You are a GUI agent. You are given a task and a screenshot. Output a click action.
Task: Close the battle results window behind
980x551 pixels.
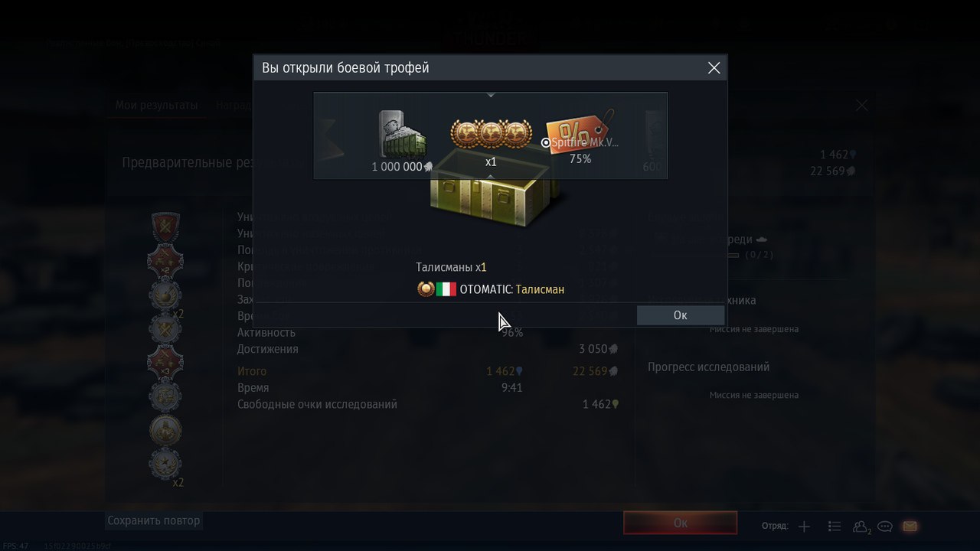(x=861, y=106)
